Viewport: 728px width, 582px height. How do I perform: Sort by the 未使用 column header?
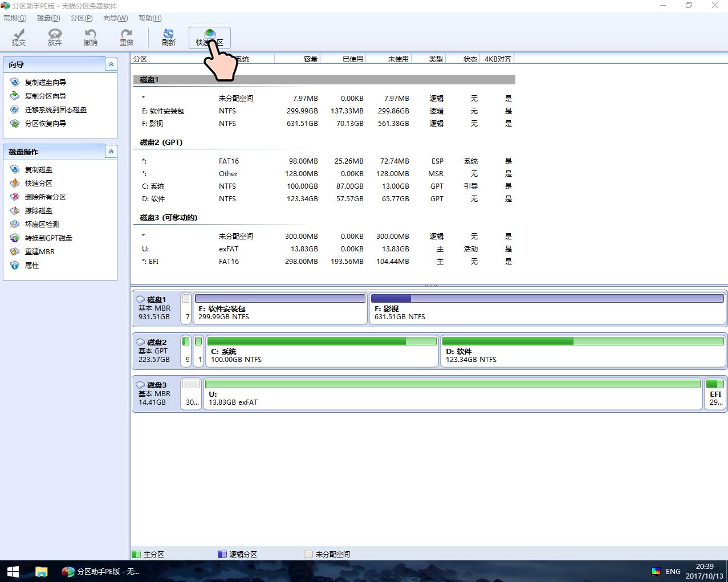click(x=389, y=59)
